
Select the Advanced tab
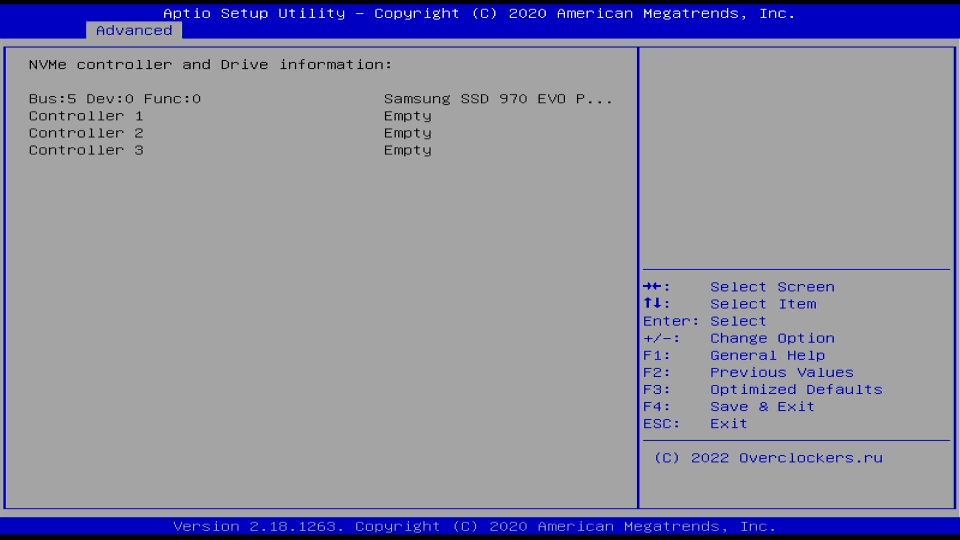point(133,31)
